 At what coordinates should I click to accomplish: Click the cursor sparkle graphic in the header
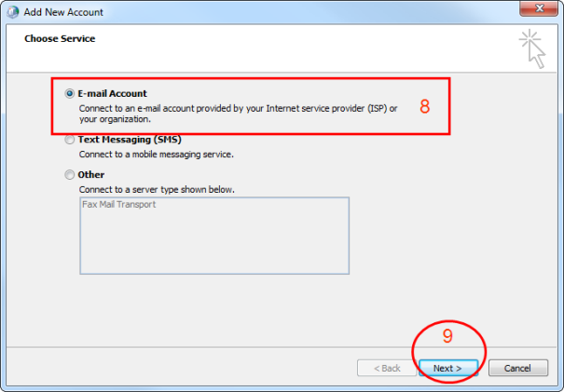tap(533, 47)
